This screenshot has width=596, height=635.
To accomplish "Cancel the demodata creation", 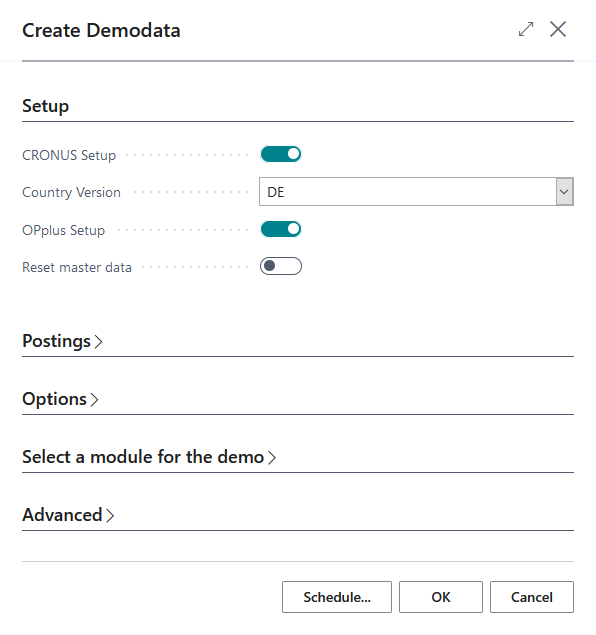I will coord(532,597).
